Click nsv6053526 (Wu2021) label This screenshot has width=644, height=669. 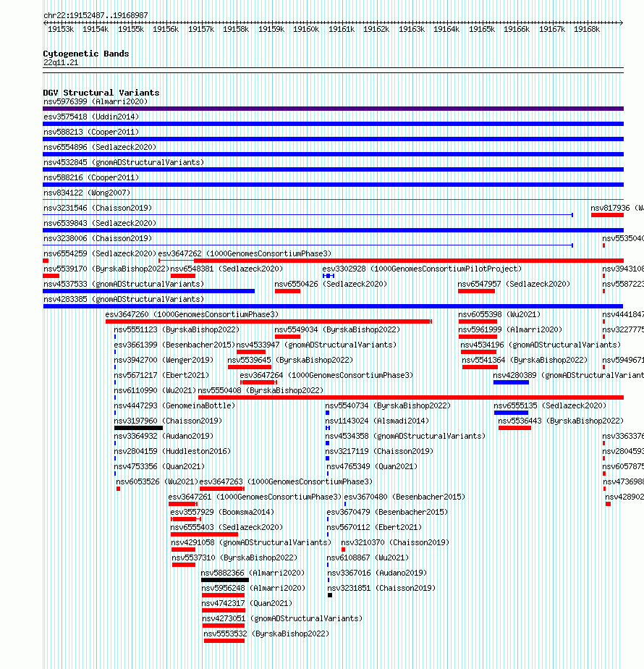(157, 481)
